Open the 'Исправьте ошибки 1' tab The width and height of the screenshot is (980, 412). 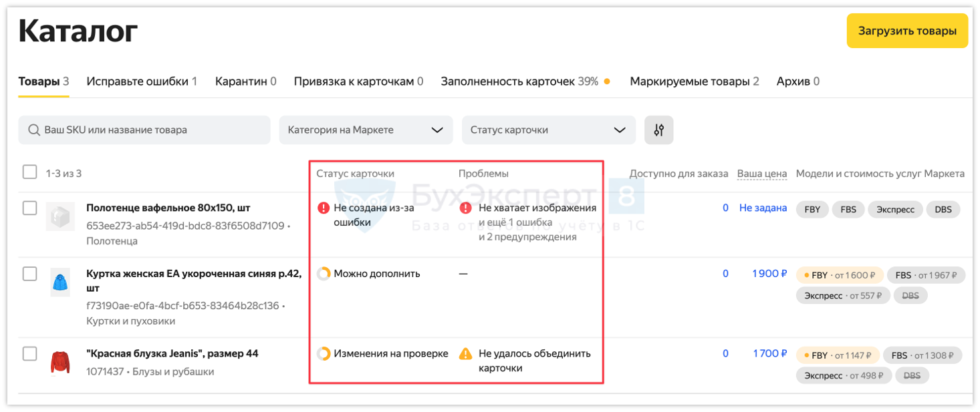pyautogui.click(x=142, y=81)
